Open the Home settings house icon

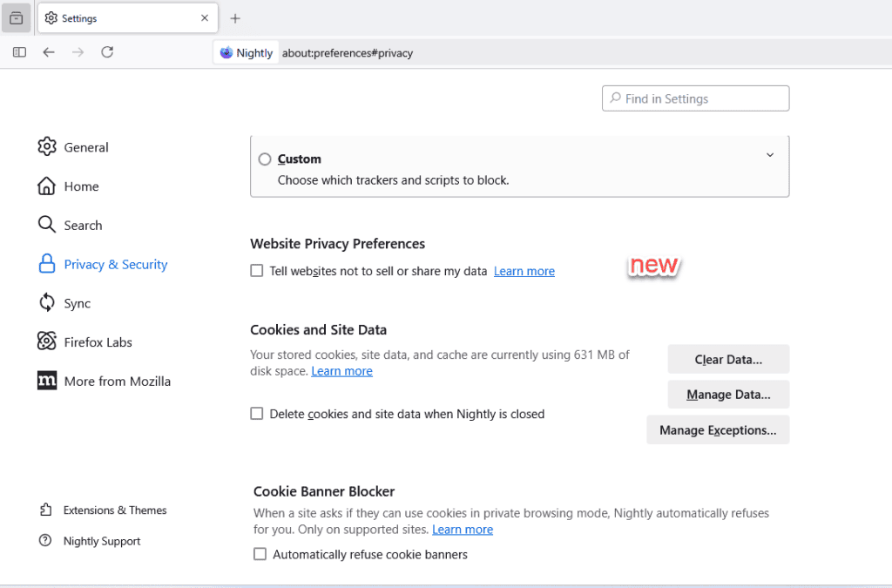tap(47, 186)
